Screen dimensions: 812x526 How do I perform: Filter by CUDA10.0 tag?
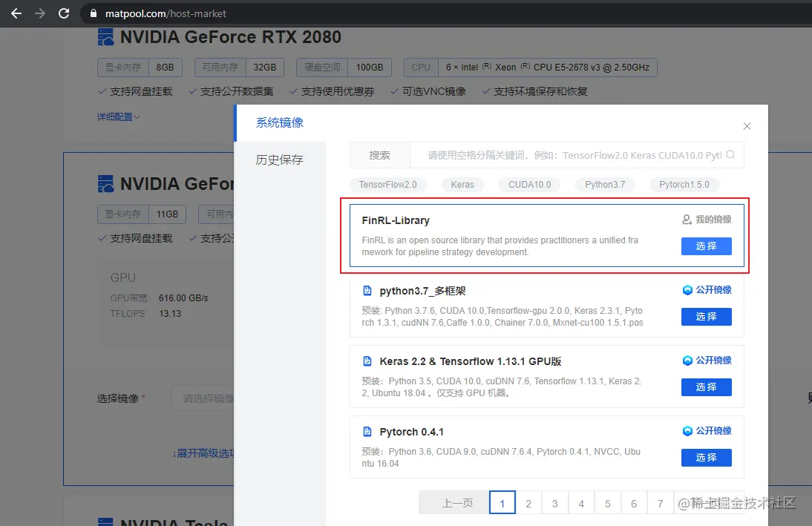click(x=529, y=185)
